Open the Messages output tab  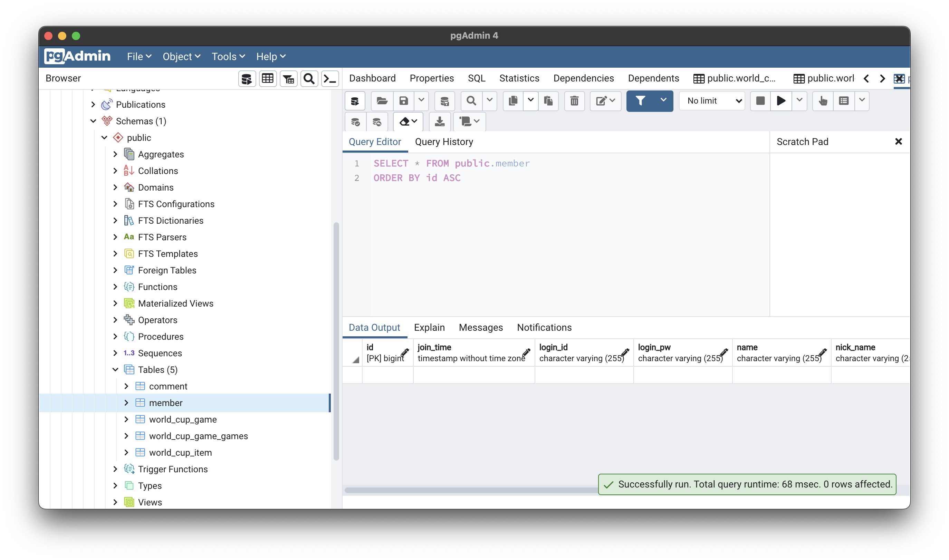[480, 327]
